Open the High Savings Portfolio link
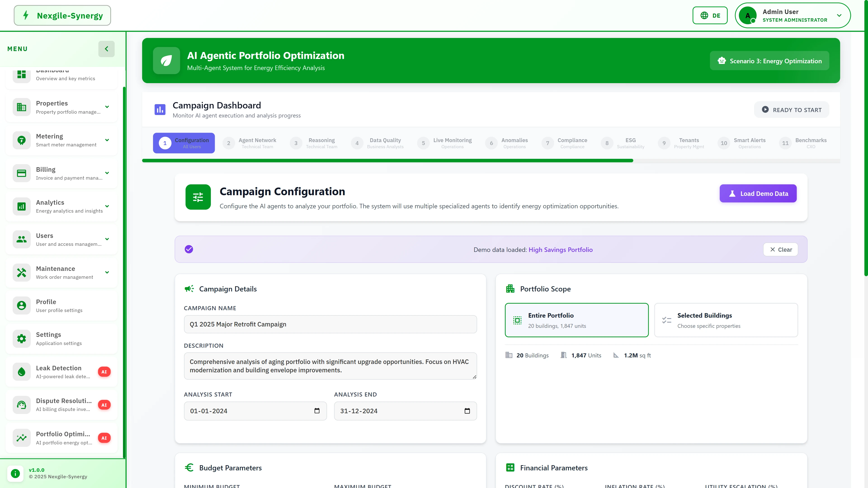The width and height of the screenshot is (868, 488). pyautogui.click(x=560, y=250)
